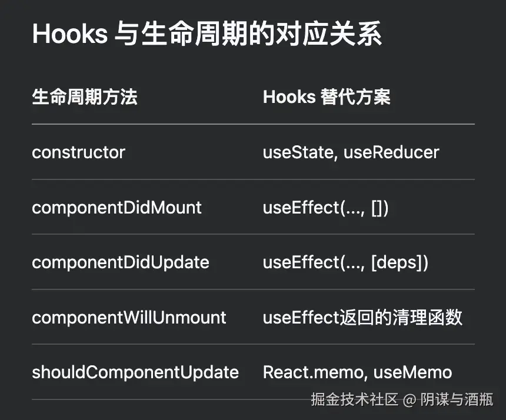This screenshot has width=506, height=420.
Task: Select the componentDidUpdate cell
Action: click(x=121, y=262)
